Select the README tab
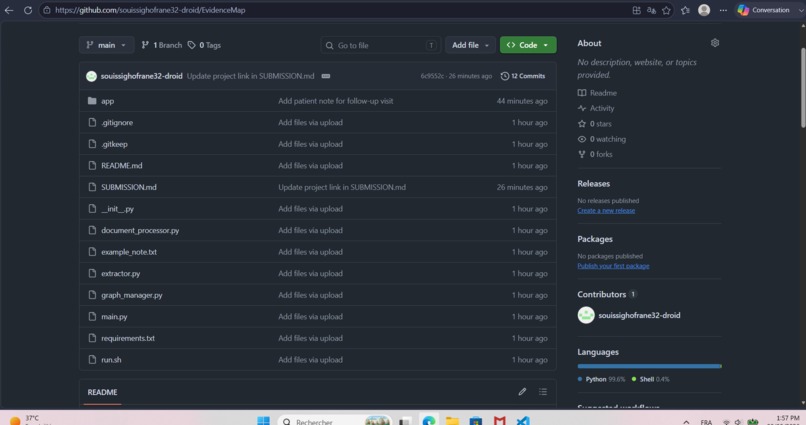This screenshot has width=806, height=425. point(102,392)
